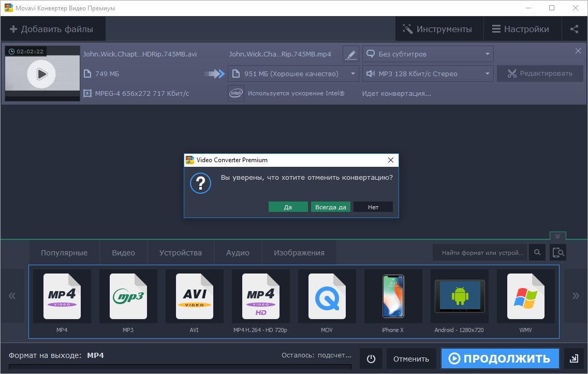Click the search magnifier icon for formats

point(537,252)
